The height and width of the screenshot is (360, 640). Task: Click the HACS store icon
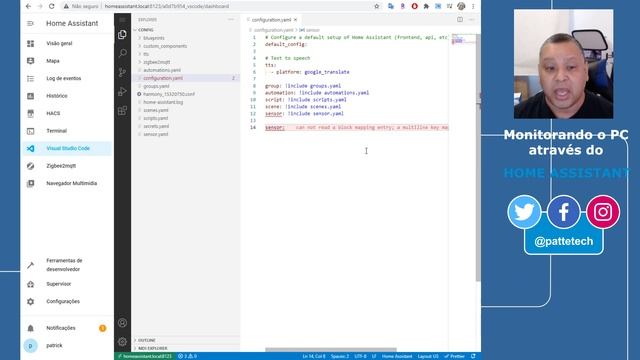coord(31,113)
